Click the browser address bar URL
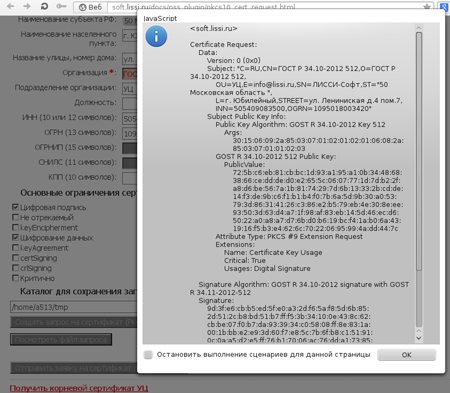Screen dimensions: 450x393 point(203,7)
